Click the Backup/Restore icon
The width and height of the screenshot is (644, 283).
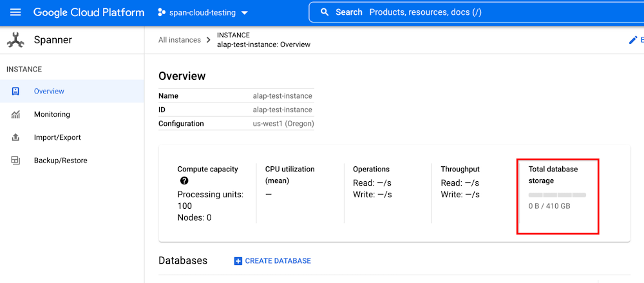15,161
